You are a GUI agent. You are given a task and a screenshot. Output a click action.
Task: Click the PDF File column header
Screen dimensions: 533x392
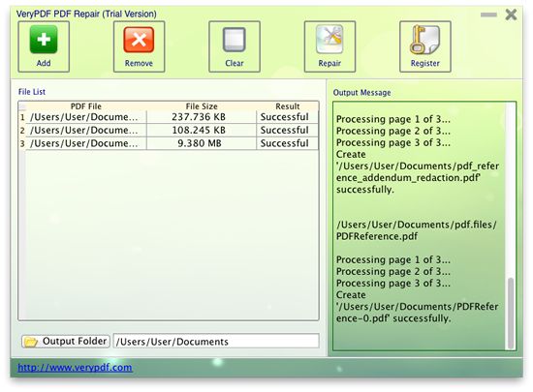[86, 106]
